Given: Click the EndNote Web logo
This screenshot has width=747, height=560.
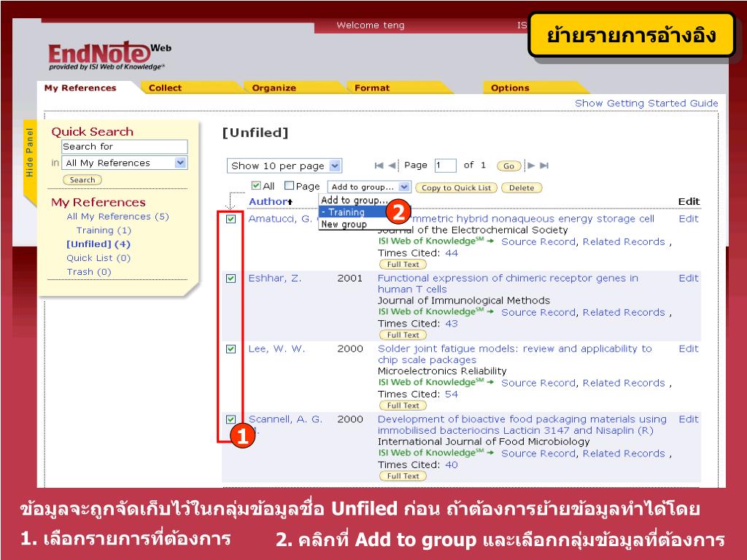Looking at the screenshot, I should click(109, 55).
